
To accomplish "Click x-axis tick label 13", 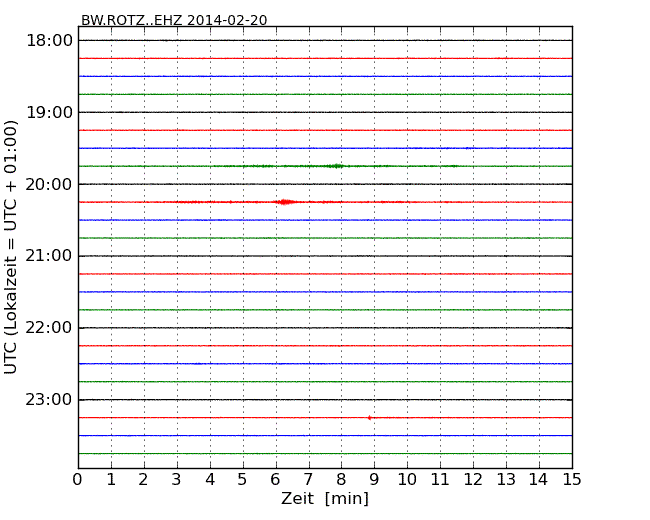I will click(506, 479).
